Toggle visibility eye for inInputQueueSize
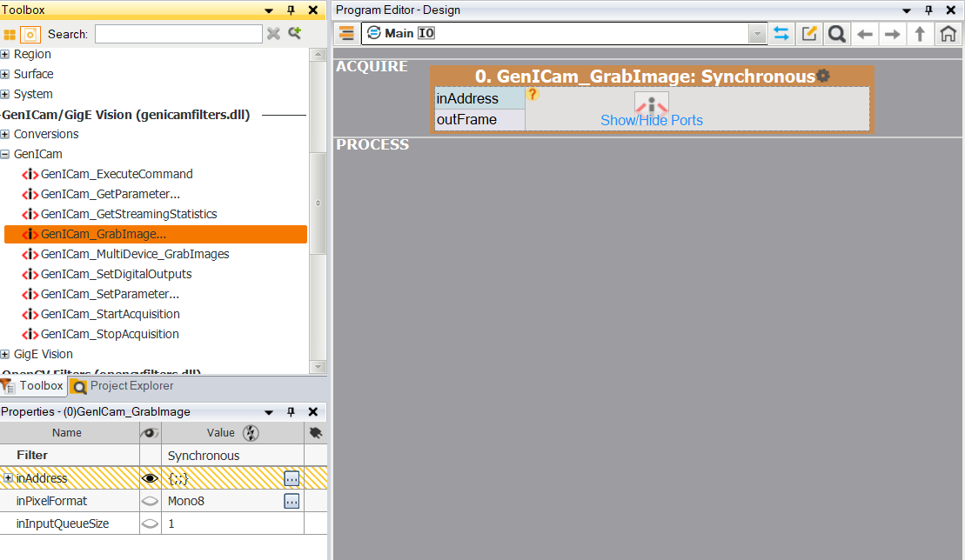 click(x=150, y=523)
